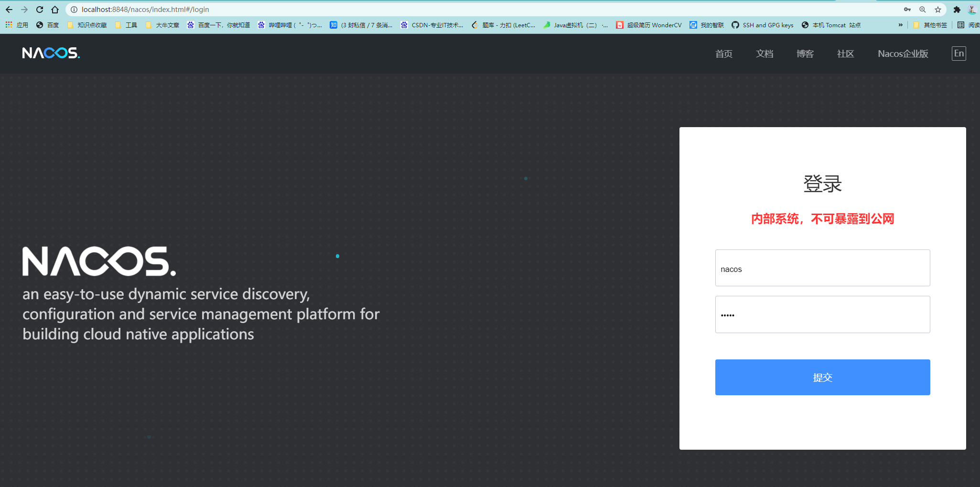Viewport: 980px width, 487px height.
Task: Open the 超级简历 WonderCV bookmark
Action: [x=649, y=25]
